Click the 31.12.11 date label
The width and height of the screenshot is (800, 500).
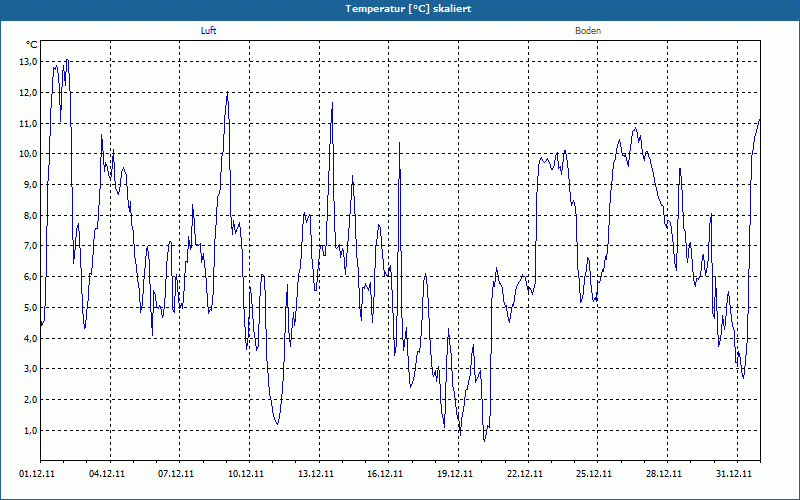(734, 473)
